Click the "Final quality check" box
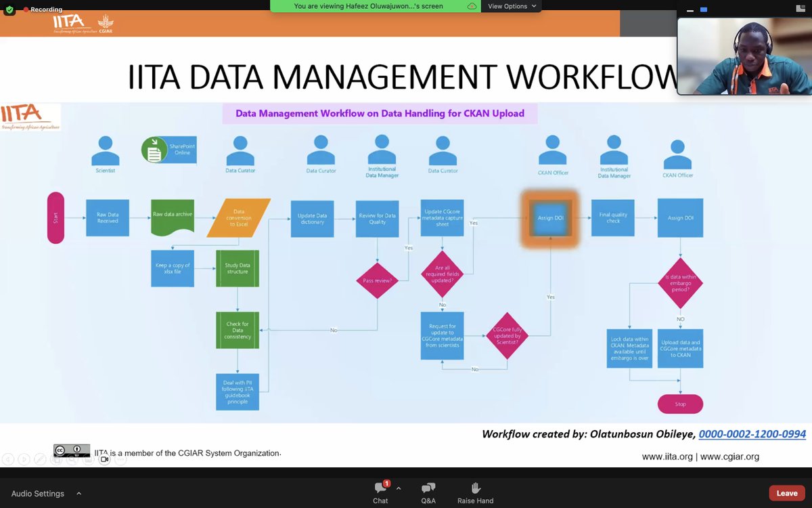Image resolution: width=812 pixels, height=508 pixels. (613, 217)
